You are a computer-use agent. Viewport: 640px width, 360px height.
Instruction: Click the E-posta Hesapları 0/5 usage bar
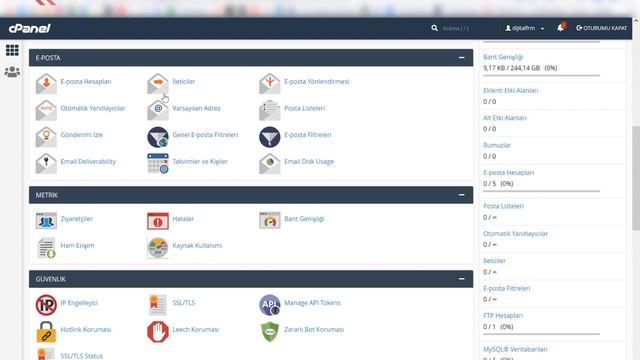[541, 191]
